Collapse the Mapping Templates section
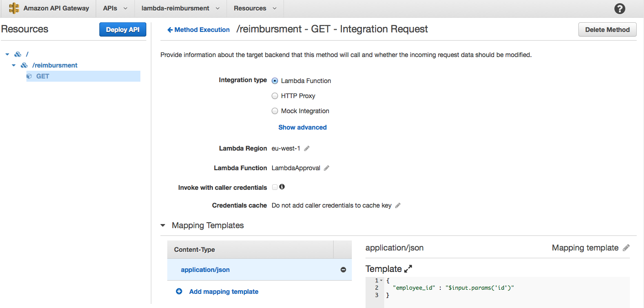644x308 pixels. tap(163, 225)
